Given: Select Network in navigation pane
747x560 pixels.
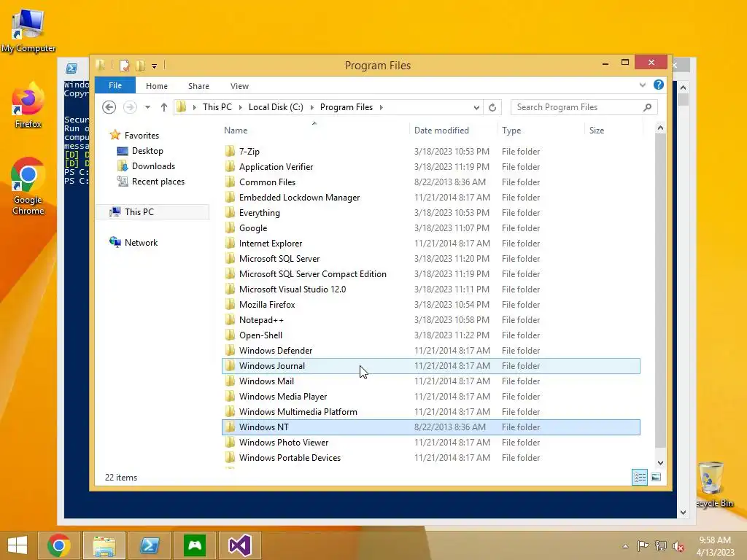Looking at the screenshot, I should 141,242.
